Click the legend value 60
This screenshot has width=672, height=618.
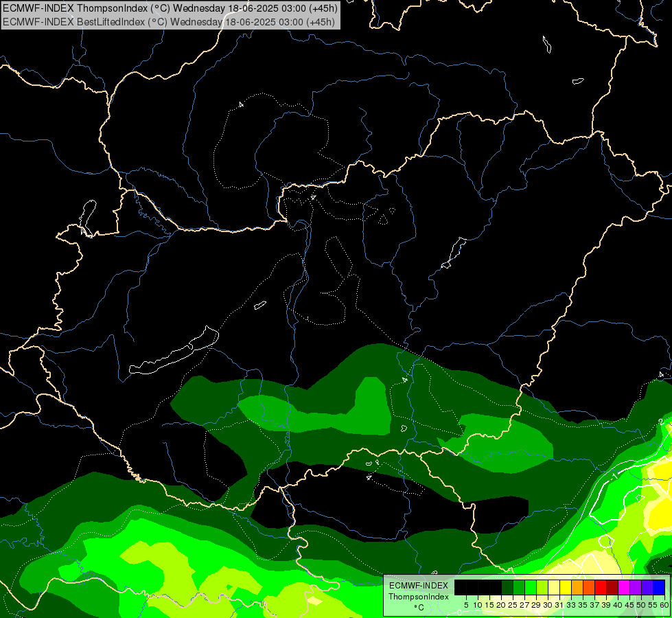tap(664, 605)
